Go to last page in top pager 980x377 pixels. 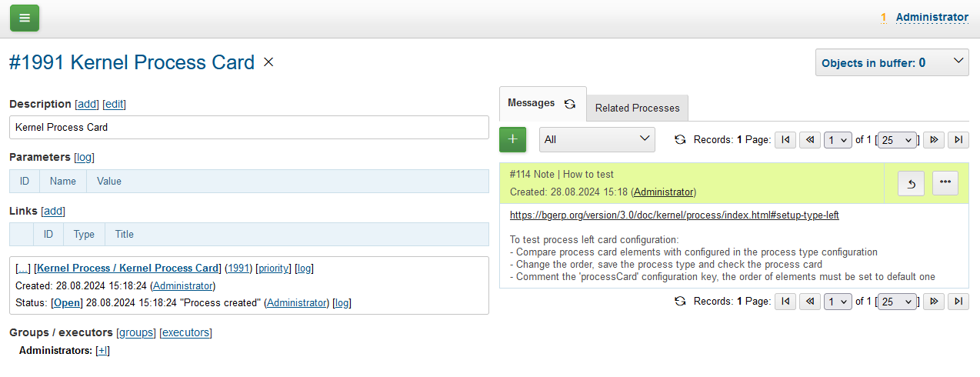pos(958,139)
